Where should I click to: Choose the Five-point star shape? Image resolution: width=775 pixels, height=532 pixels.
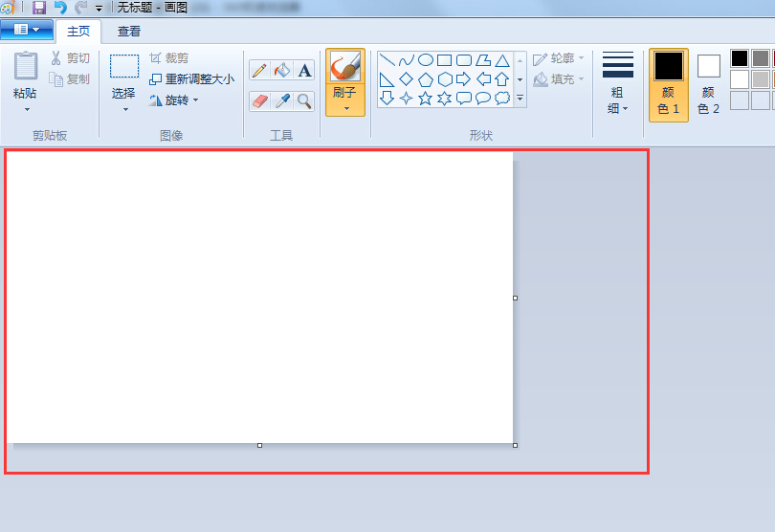[426, 98]
